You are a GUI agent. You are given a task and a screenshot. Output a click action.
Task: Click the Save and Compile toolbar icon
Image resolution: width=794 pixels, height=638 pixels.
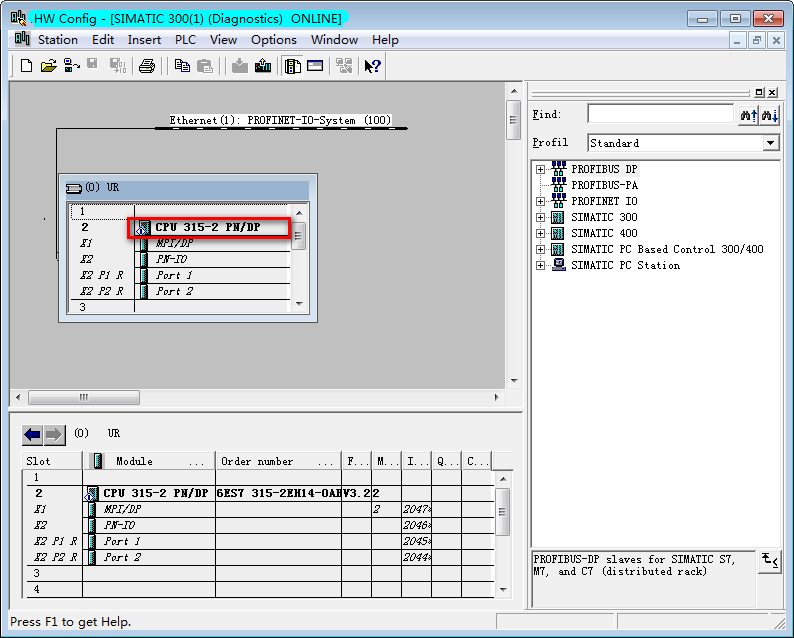pos(118,66)
